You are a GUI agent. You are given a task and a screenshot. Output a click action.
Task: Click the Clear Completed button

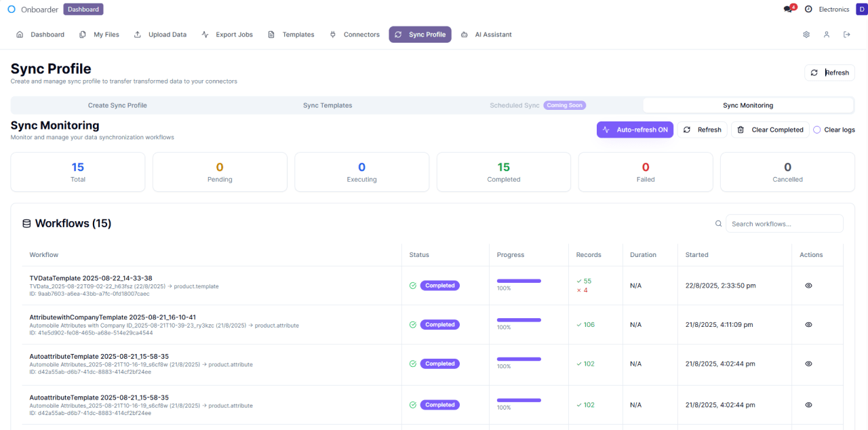pos(770,130)
